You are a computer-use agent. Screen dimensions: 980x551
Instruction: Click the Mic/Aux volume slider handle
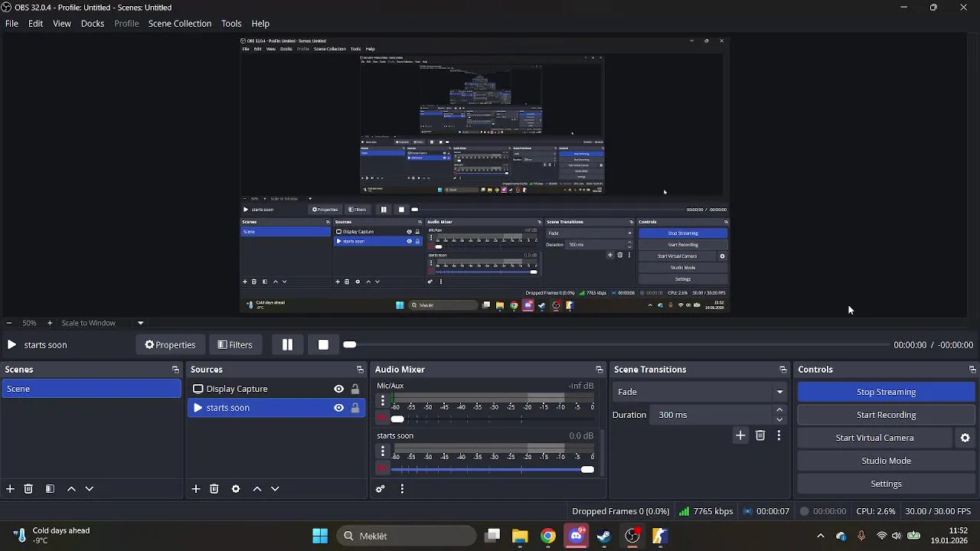click(x=397, y=419)
